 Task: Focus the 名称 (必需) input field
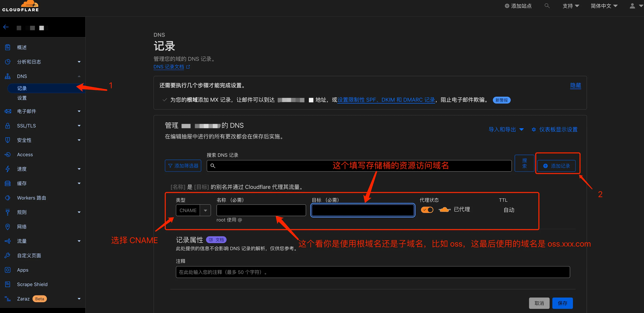click(x=261, y=210)
